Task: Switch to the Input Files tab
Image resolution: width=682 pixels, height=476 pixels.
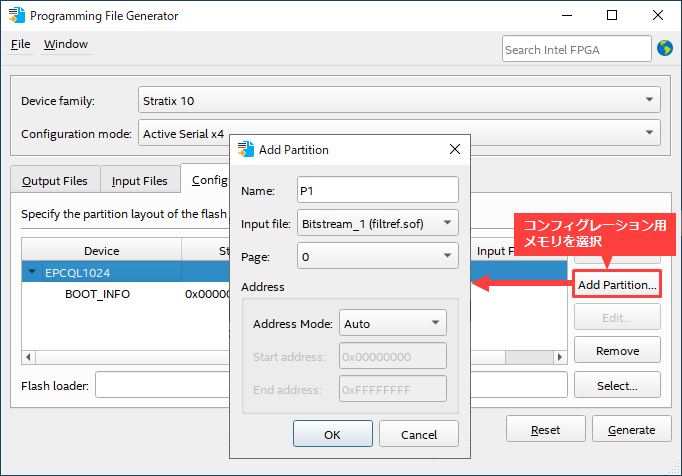Action: coord(139,181)
